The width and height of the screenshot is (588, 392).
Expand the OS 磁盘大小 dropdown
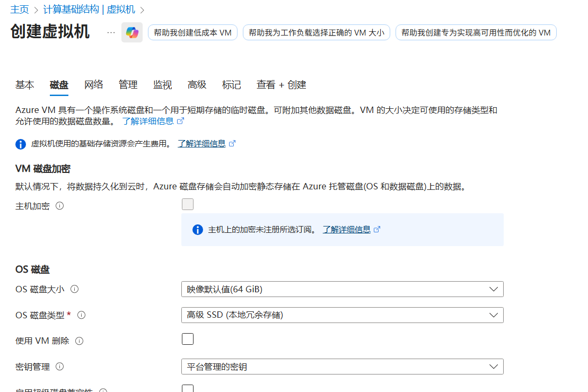tap(342, 289)
